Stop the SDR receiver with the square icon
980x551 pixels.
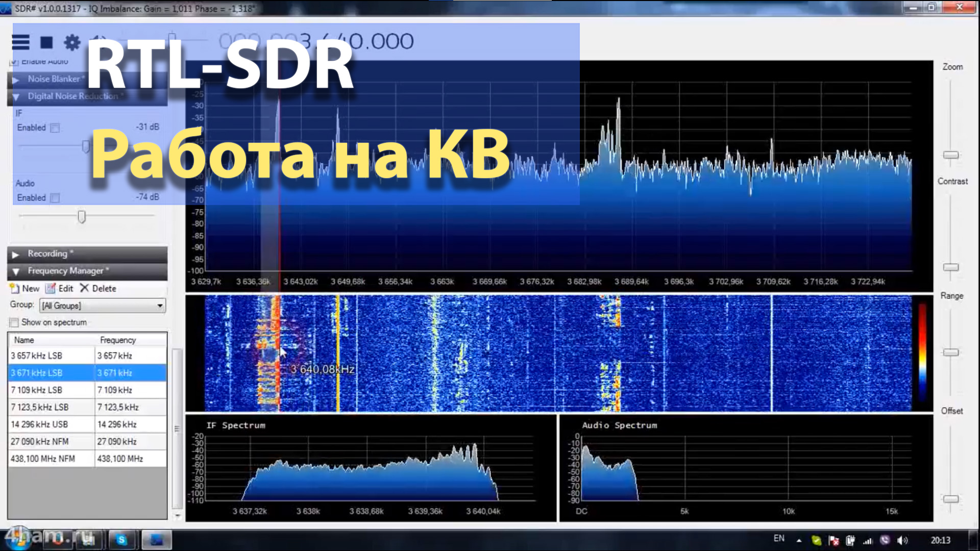tap(46, 43)
